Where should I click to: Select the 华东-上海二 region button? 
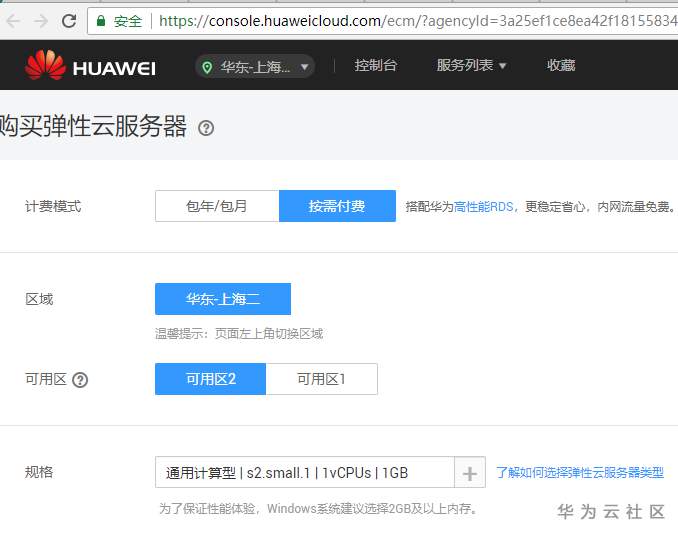(x=223, y=299)
